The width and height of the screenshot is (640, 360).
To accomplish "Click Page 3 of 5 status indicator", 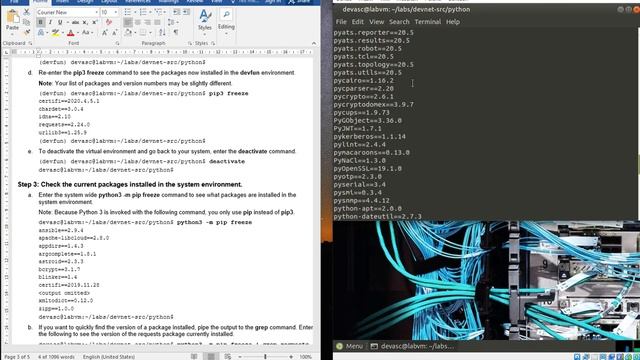I will [17, 357].
